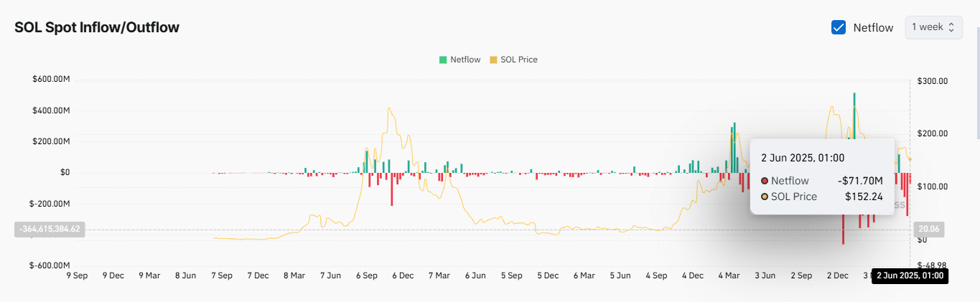Click the 5 Sep x-axis date
This screenshot has width=980, height=302.
512,275
